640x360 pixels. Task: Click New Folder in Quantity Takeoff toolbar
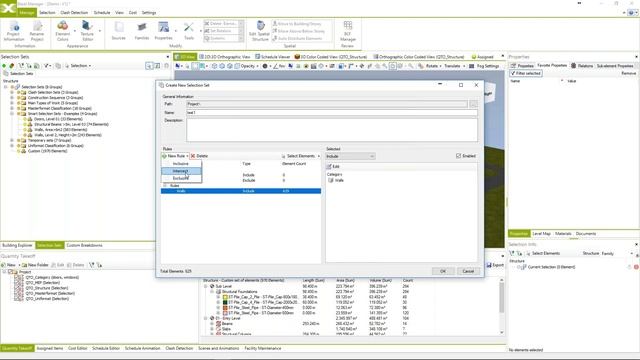coord(35,265)
